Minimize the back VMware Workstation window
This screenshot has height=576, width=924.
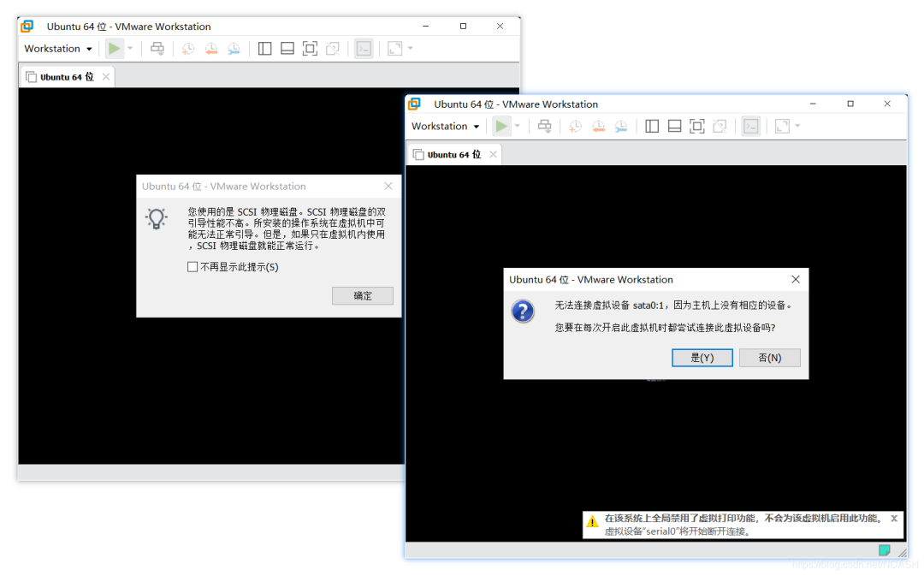click(426, 26)
